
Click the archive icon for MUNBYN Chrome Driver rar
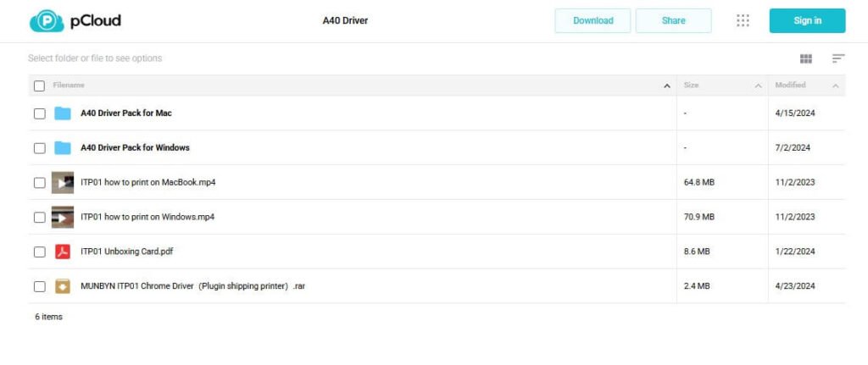pos(63,286)
